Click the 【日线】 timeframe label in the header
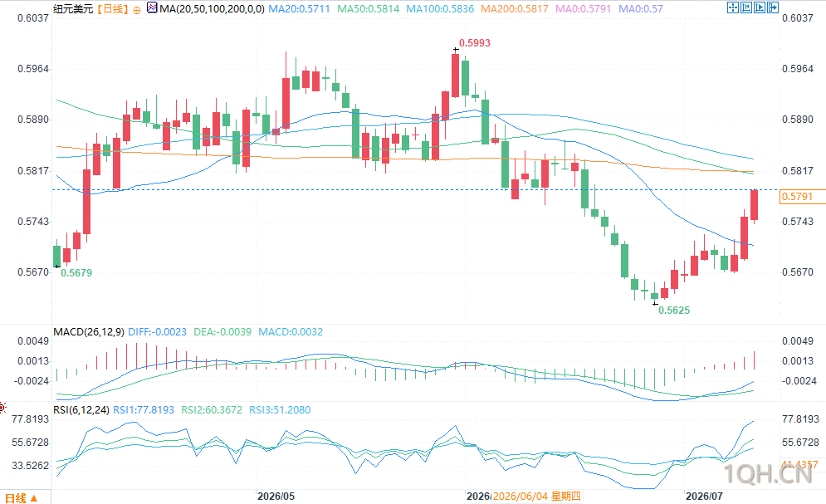The height and width of the screenshot is (504, 826). coord(113,9)
